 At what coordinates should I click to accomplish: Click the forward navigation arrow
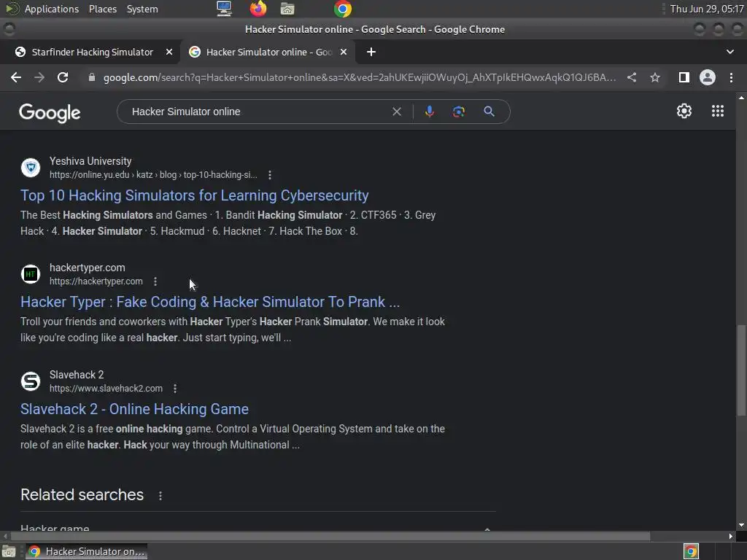coord(39,77)
